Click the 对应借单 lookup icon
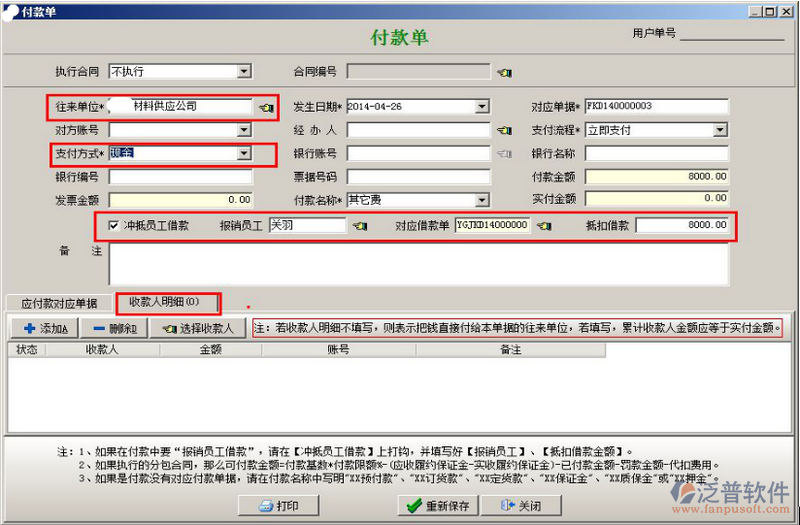 [544, 226]
